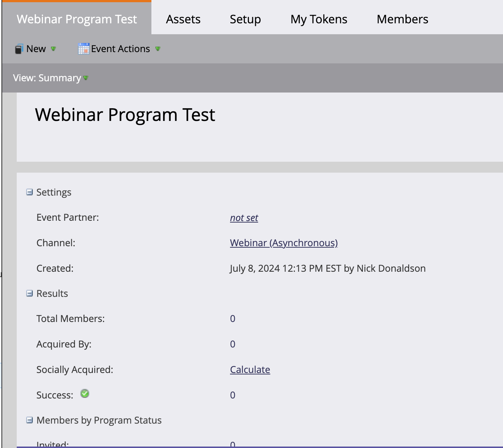Click the green Success checkmark icon
The width and height of the screenshot is (503, 448).
click(x=85, y=394)
